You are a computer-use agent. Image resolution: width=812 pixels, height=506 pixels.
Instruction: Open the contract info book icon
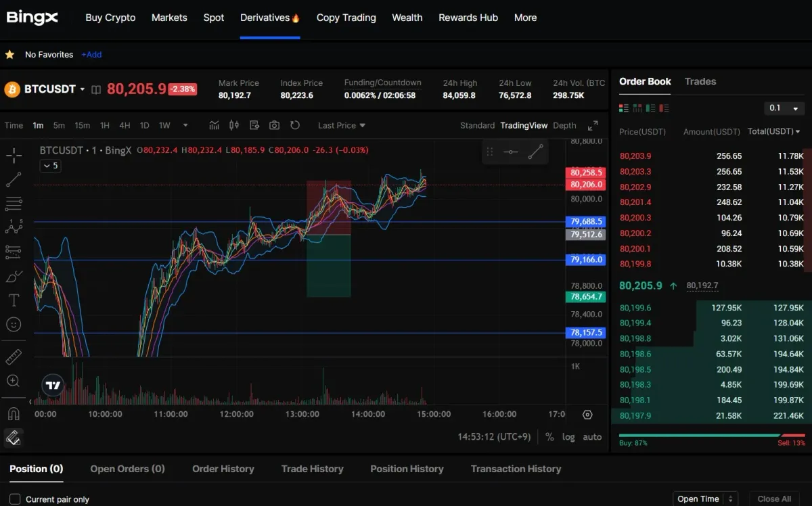tap(96, 89)
